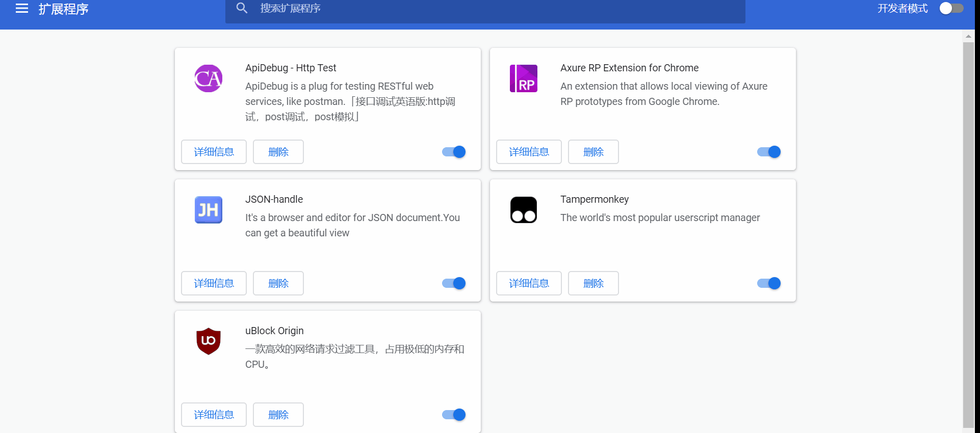The height and width of the screenshot is (433, 980).
Task: Click the JSON-handle description text
Action: coord(352,225)
